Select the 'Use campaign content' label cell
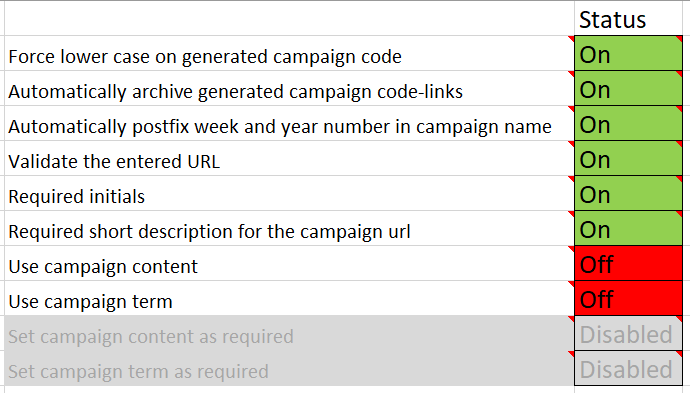Image resolution: width=690 pixels, height=393 pixels. click(x=289, y=263)
